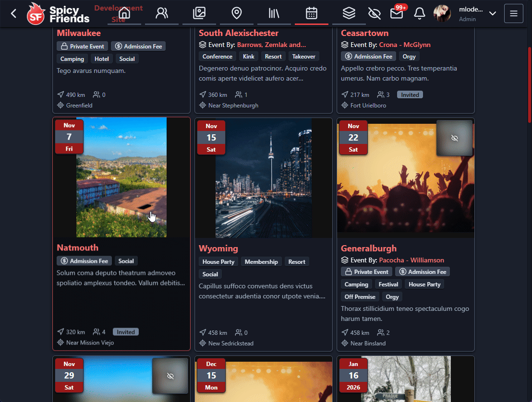Open the Natmouth event title

click(77, 248)
